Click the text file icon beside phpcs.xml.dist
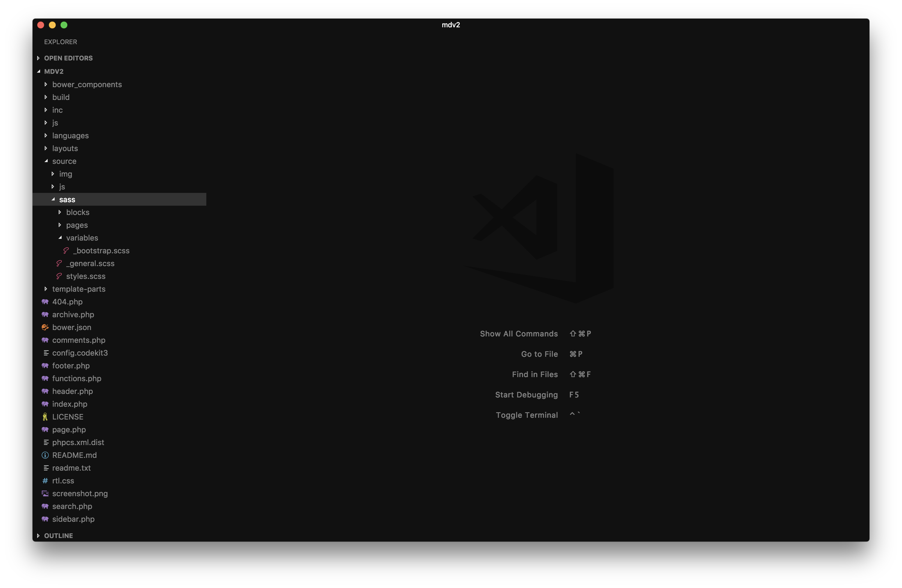The image size is (902, 588). (46, 442)
